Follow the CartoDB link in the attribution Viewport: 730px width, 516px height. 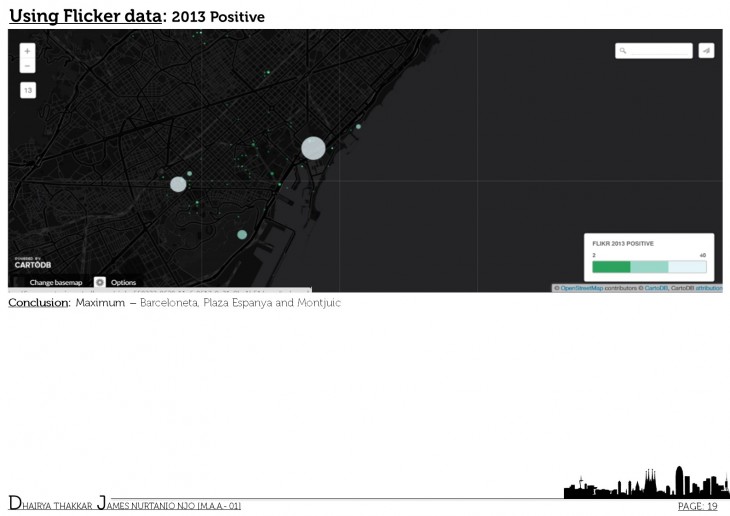(x=655, y=288)
